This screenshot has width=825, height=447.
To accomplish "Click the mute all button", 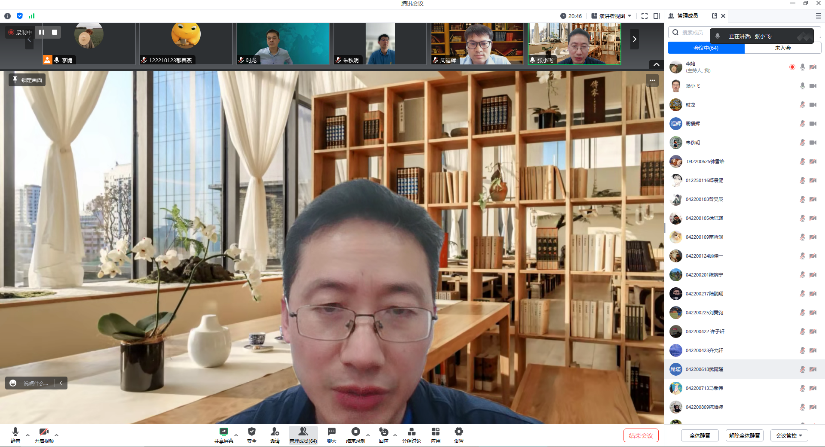I will [699, 436].
